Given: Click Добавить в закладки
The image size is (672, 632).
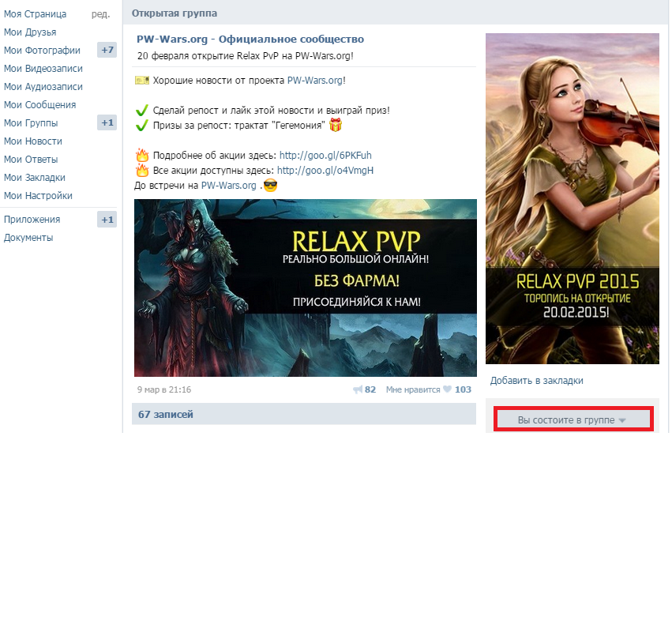Looking at the screenshot, I should tap(536, 381).
